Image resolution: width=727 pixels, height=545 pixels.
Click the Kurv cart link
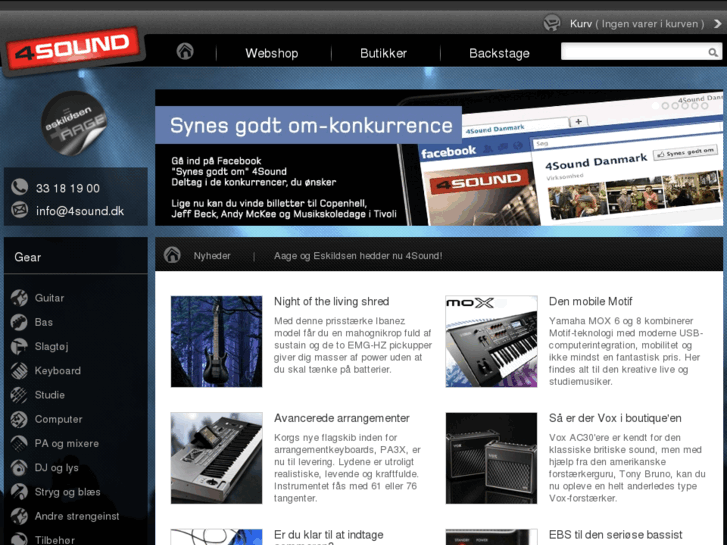pos(581,24)
